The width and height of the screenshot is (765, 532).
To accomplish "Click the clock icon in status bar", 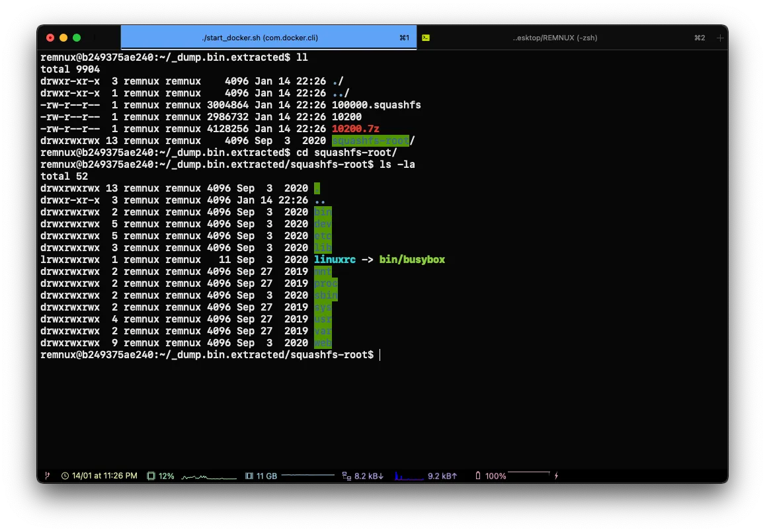I will pyautogui.click(x=65, y=476).
